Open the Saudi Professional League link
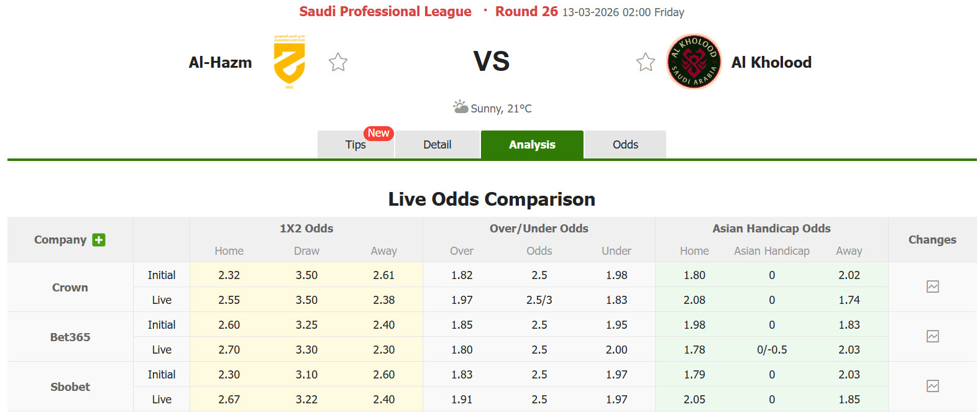 (x=385, y=12)
